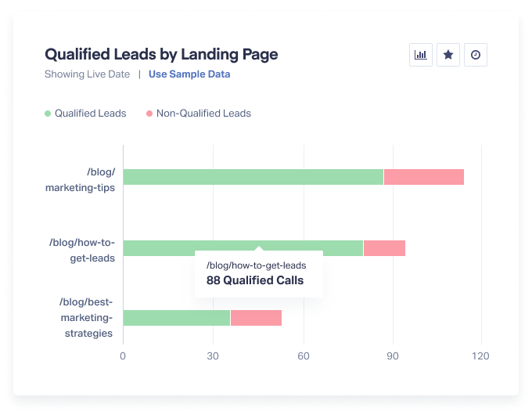
Task: Toggle the Non-Qualified Leads legend item
Action: click(x=199, y=113)
